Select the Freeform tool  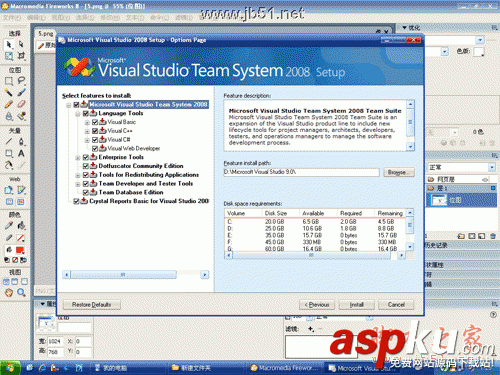9,165
